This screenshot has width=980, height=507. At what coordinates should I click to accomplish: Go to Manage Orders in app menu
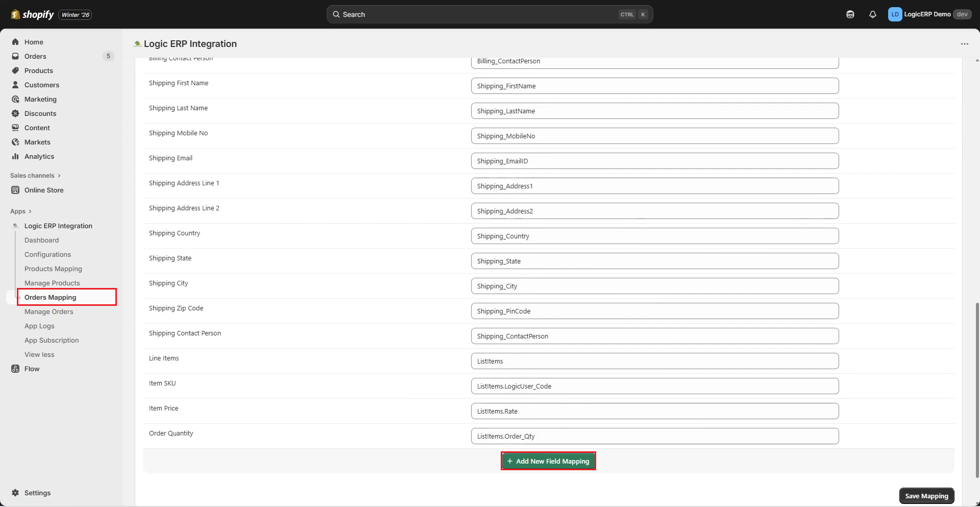(48, 311)
